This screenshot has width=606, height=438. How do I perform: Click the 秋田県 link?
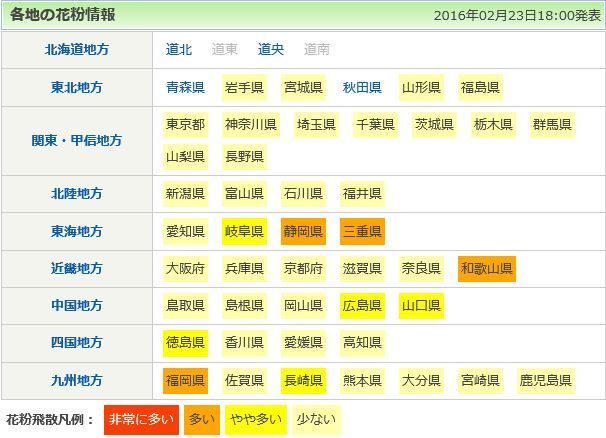[362, 87]
